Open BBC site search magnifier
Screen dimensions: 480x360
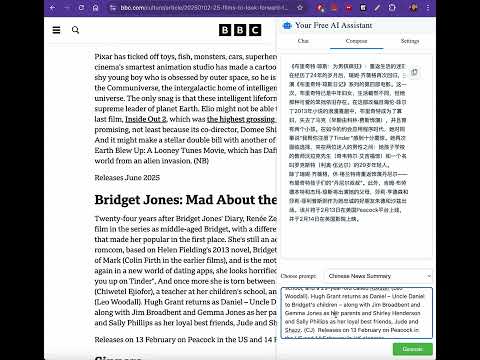(x=76, y=30)
